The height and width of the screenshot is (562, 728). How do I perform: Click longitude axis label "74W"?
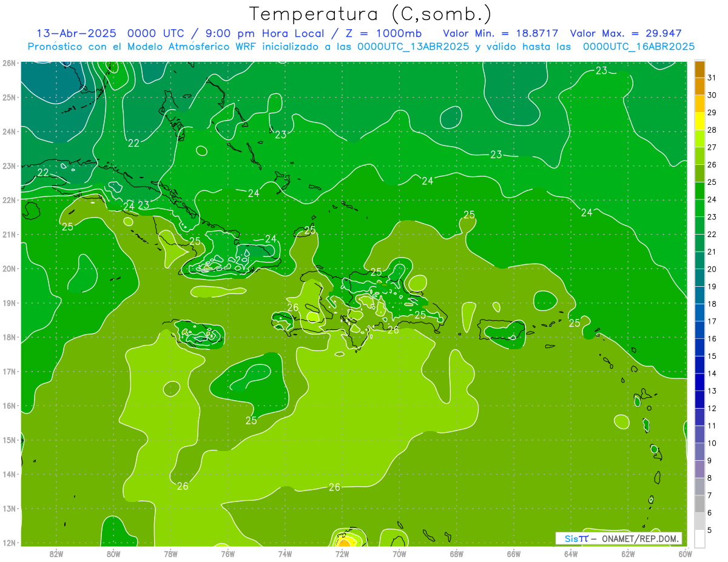click(285, 554)
